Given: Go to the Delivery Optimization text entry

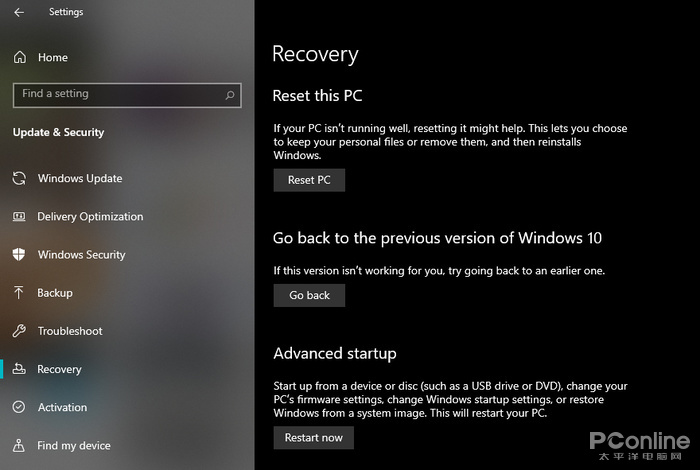Looking at the screenshot, I should [x=90, y=217].
